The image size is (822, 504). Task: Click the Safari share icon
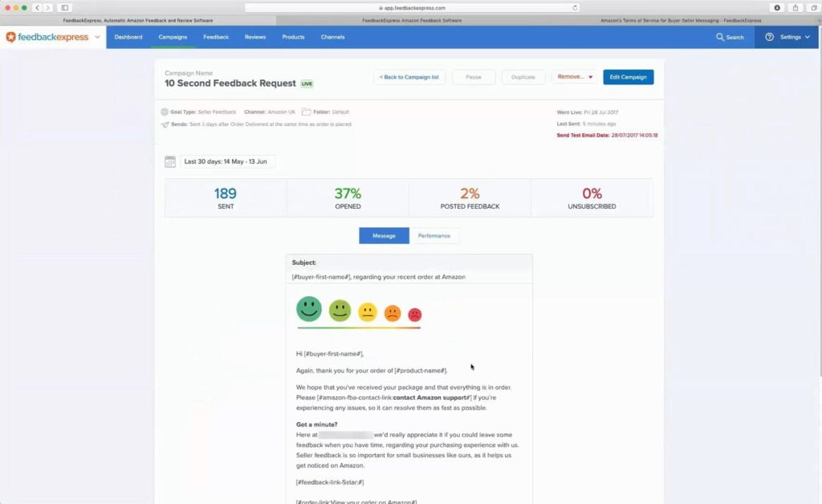[x=796, y=8]
